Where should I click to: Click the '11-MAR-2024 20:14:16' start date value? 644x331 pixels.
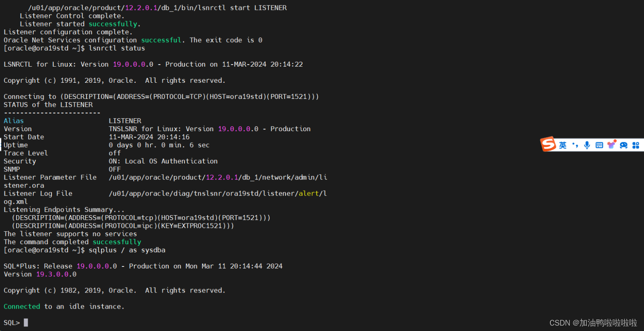149,137
